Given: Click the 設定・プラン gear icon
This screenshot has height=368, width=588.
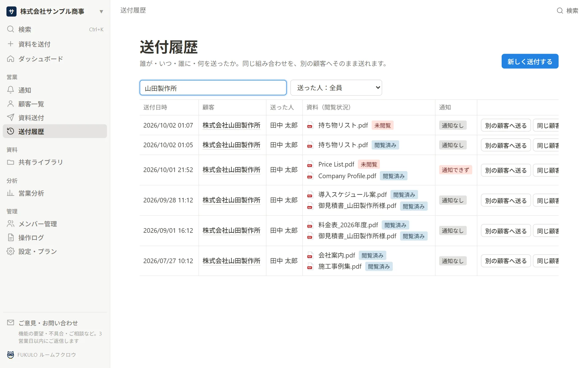Looking at the screenshot, I should pos(11,251).
